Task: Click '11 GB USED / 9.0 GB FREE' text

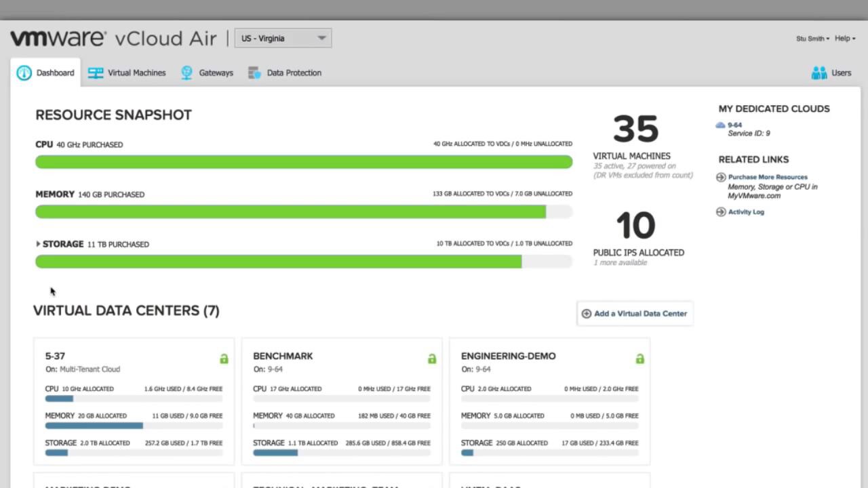Action: coord(187,416)
